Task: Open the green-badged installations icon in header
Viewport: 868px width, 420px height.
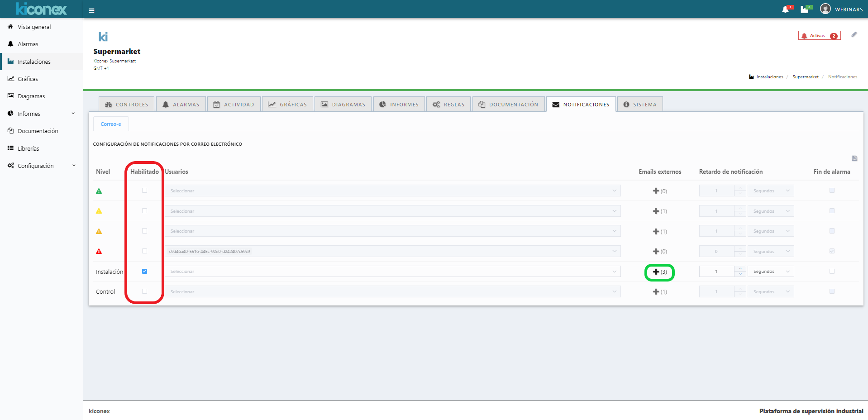Action: (x=804, y=10)
